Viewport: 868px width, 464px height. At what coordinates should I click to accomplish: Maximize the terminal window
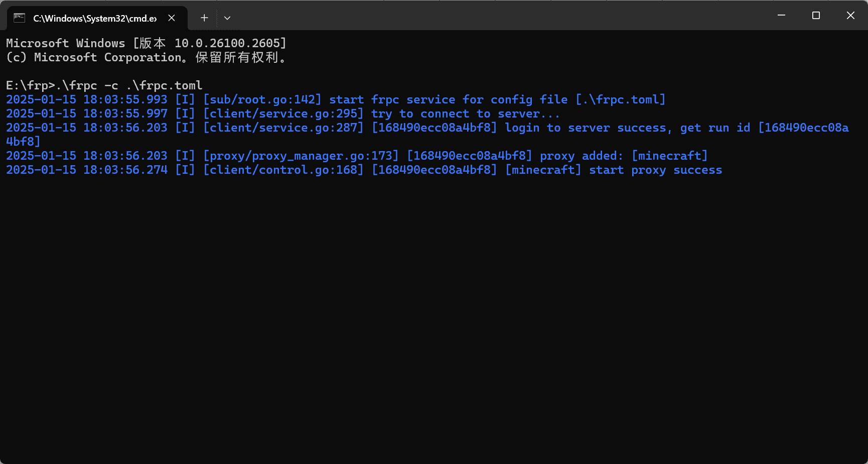tap(816, 15)
